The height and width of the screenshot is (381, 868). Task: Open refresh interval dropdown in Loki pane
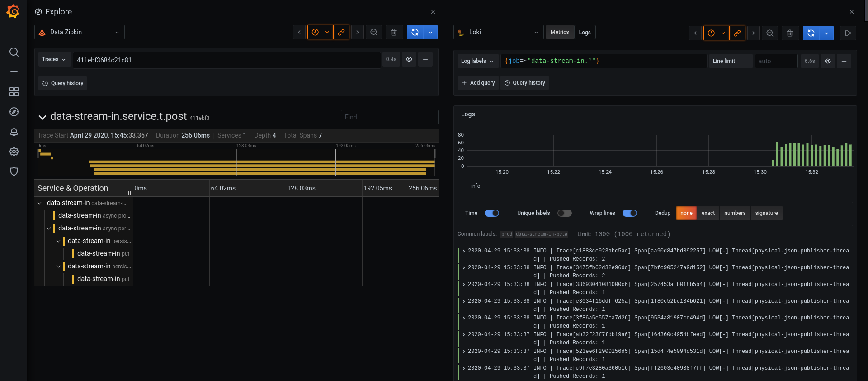click(826, 33)
